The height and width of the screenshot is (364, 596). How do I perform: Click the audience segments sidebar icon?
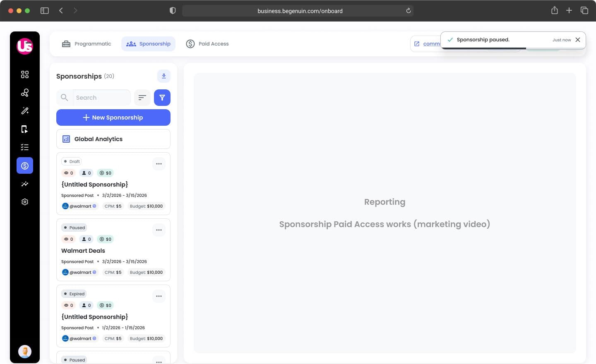(x=25, y=93)
